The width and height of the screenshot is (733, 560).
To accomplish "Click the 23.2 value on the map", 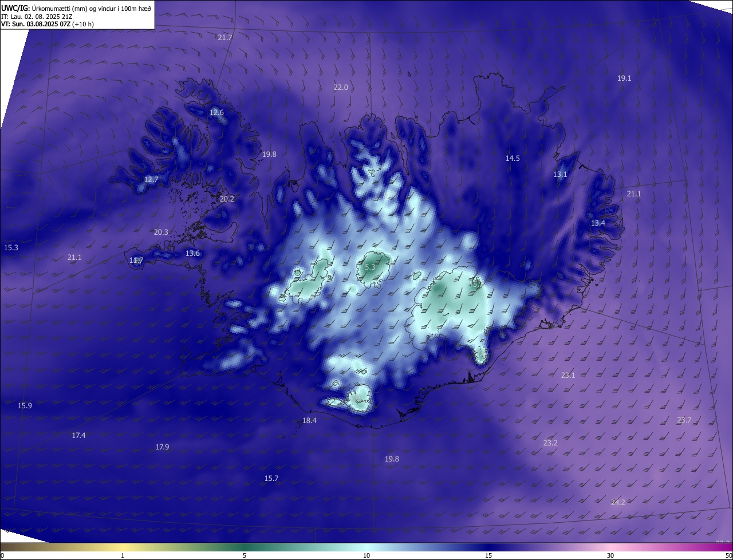I will pyautogui.click(x=550, y=443).
